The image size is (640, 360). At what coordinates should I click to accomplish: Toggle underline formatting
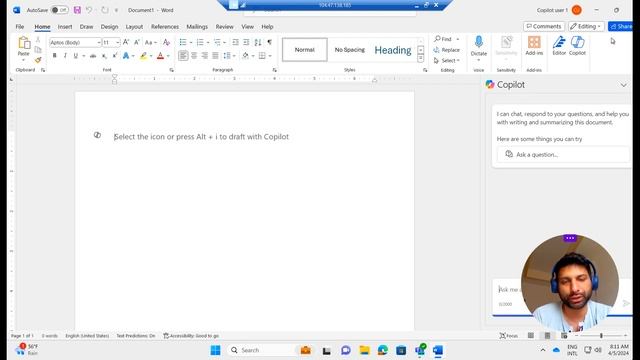(76, 56)
